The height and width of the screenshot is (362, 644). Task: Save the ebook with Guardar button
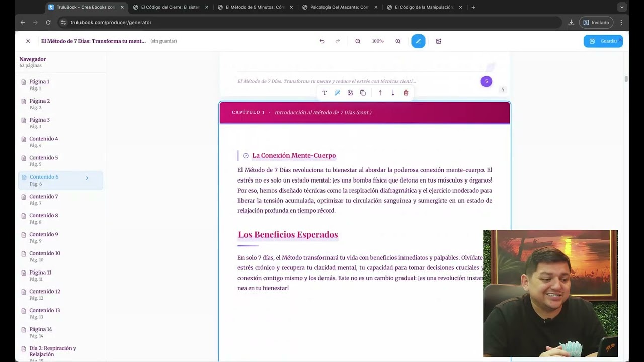[603, 41]
